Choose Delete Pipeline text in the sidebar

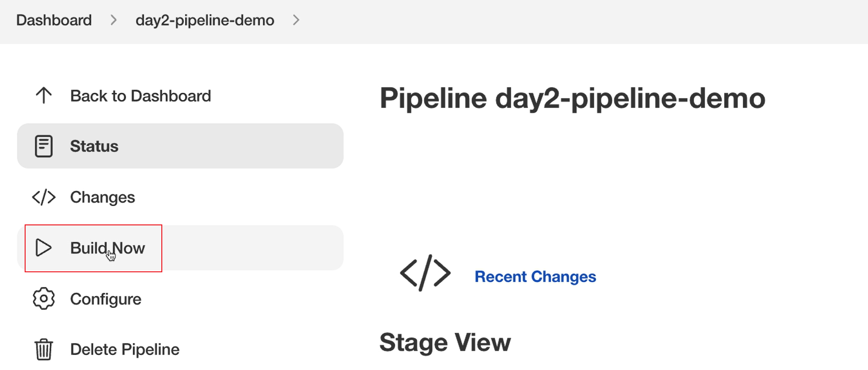point(125,349)
